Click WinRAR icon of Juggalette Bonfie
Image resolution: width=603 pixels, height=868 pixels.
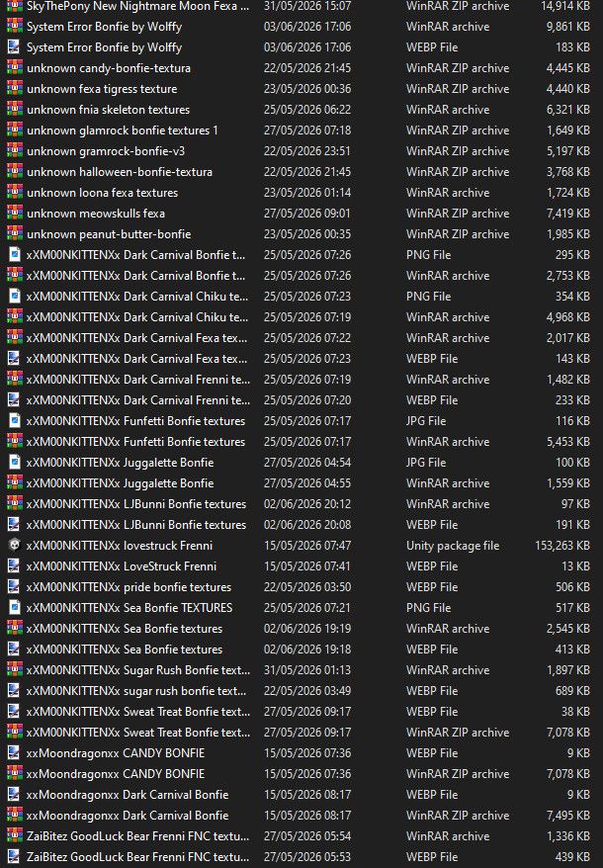click(x=15, y=482)
